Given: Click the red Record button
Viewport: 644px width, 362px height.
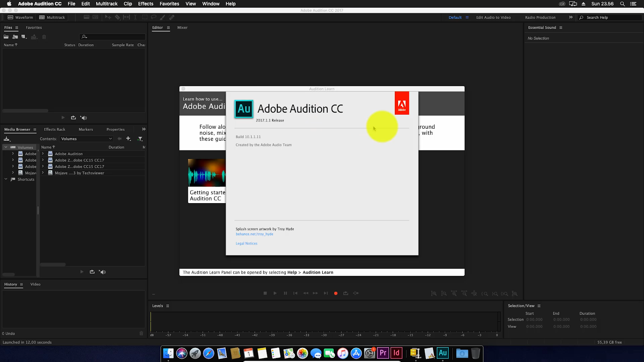Looking at the screenshot, I should (336, 293).
